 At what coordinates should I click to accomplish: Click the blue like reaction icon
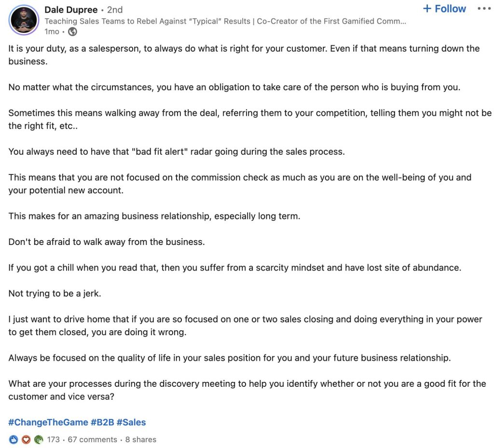13,439
